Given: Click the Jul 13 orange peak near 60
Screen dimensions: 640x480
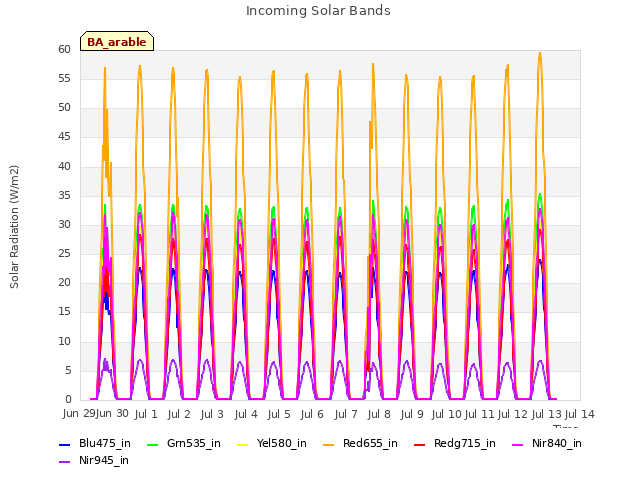Looking at the screenshot, I should coord(540,53).
